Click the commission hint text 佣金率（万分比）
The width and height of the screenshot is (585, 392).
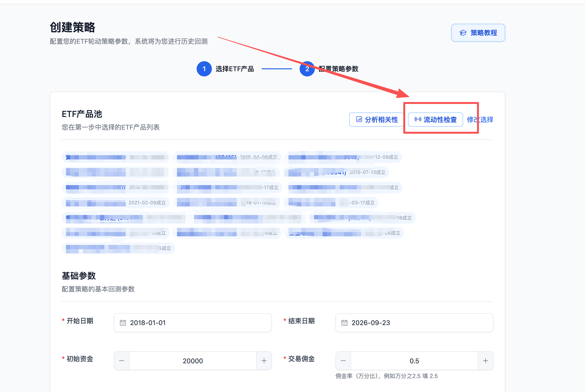386,376
